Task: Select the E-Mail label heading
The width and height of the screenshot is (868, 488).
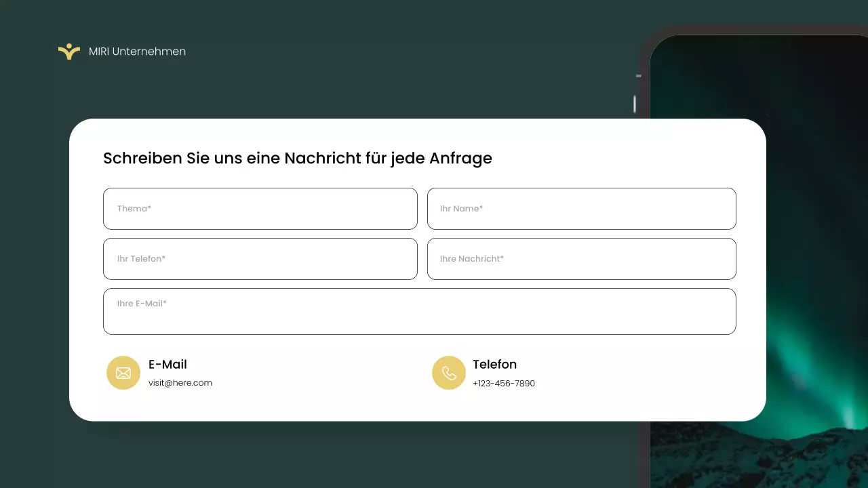Action: pyautogui.click(x=167, y=364)
